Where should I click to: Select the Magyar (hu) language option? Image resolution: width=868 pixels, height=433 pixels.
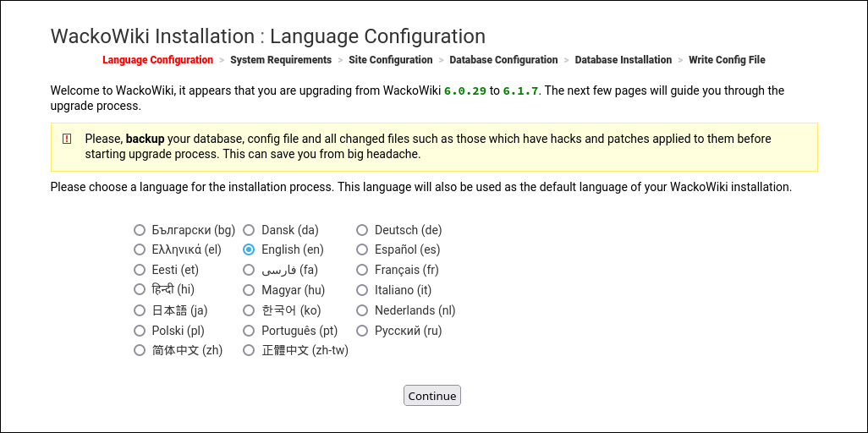[249, 290]
